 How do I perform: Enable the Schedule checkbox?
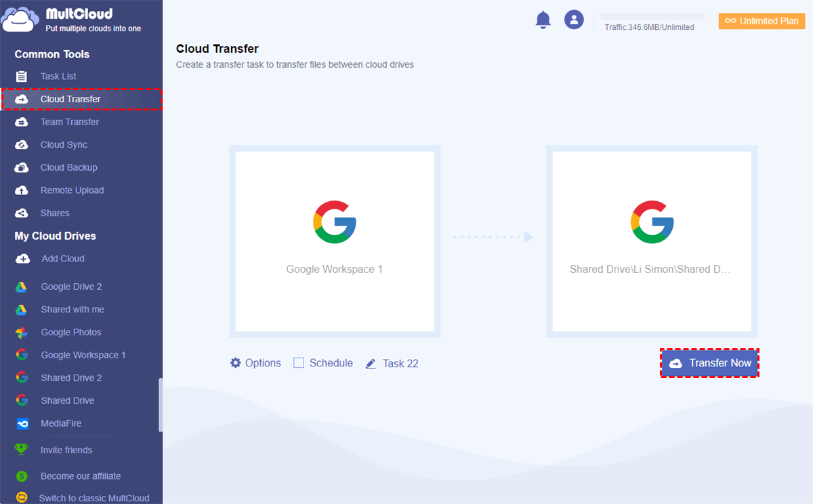[299, 363]
